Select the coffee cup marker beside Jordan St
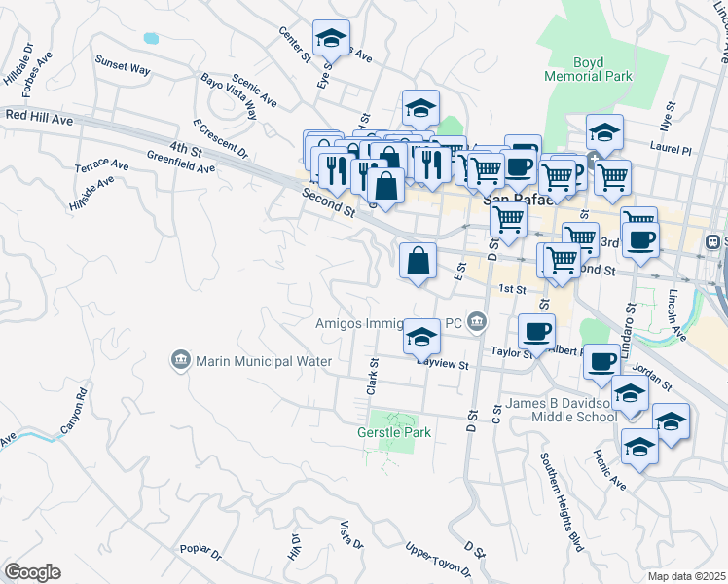 pos(601,362)
